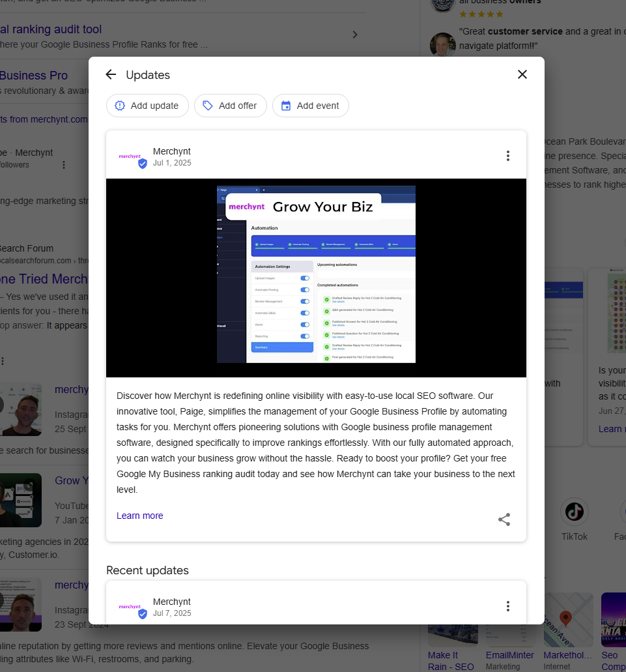Open the Markethol... map thumbnail
This screenshot has width=626, height=672.
568,620
